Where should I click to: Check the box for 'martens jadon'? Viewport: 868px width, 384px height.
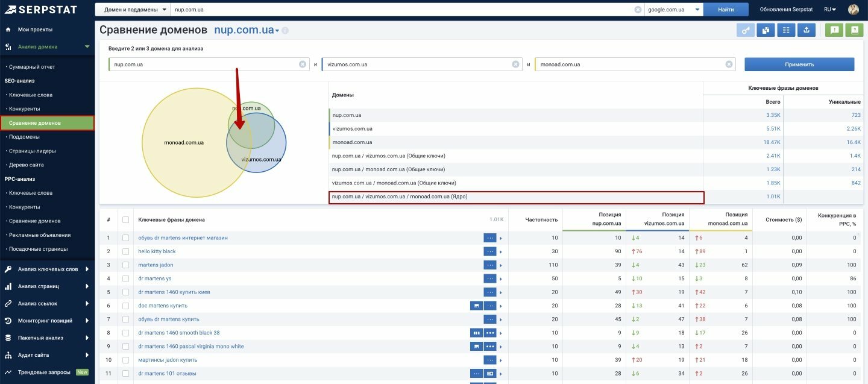125,265
